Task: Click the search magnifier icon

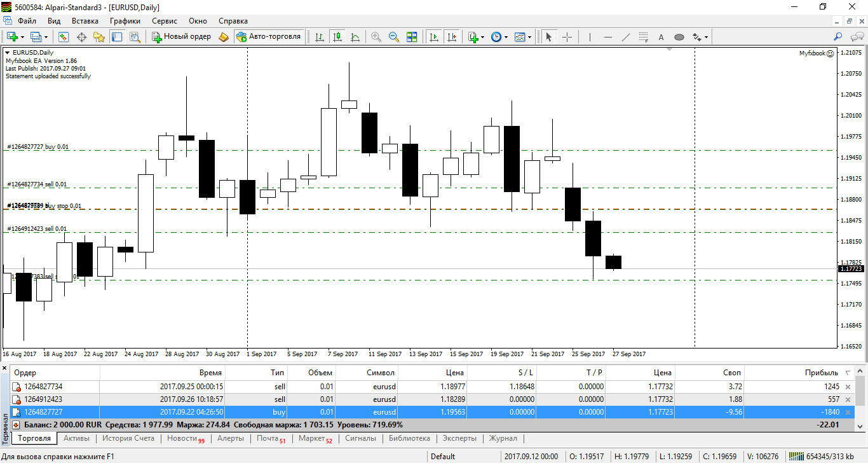Action: click(839, 37)
